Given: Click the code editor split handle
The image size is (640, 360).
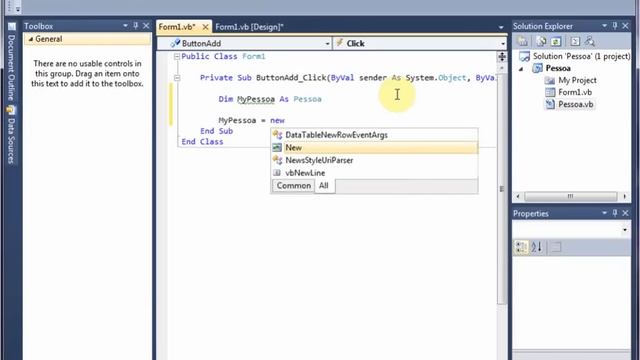Looking at the screenshot, I should tap(502, 57).
